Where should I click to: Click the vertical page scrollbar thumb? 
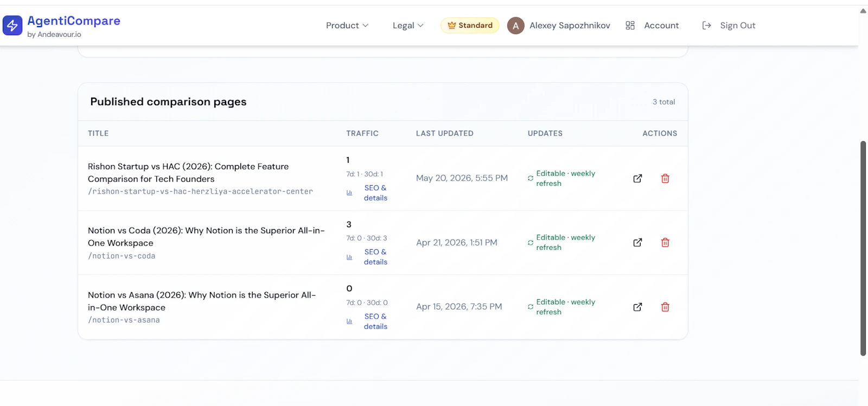coord(863,248)
